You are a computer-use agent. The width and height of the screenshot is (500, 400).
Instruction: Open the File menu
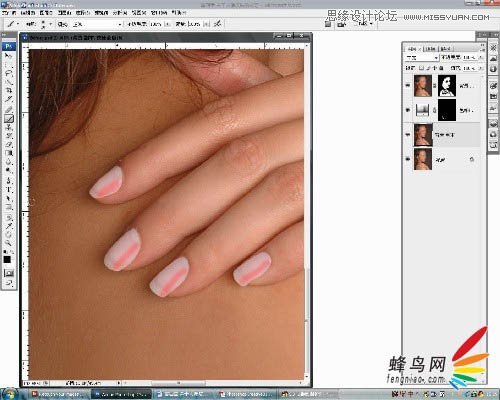coord(9,13)
